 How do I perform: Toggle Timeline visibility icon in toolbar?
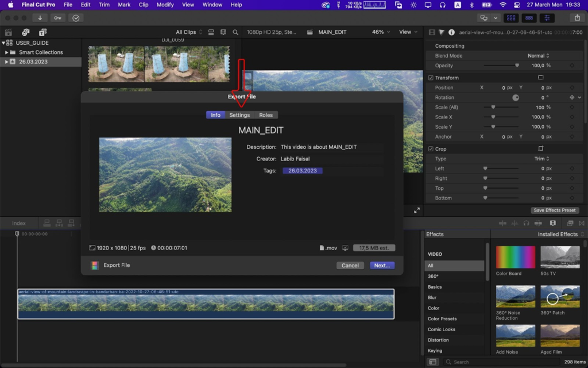(x=529, y=18)
